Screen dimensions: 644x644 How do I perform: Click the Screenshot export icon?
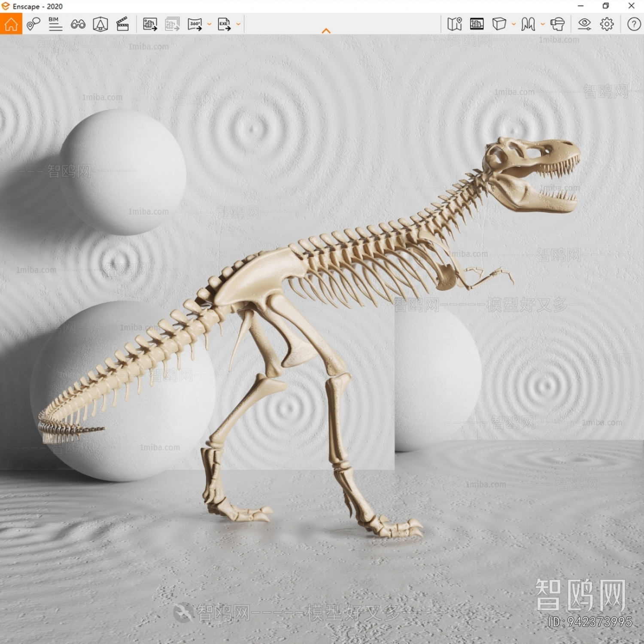tap(150, 24)
